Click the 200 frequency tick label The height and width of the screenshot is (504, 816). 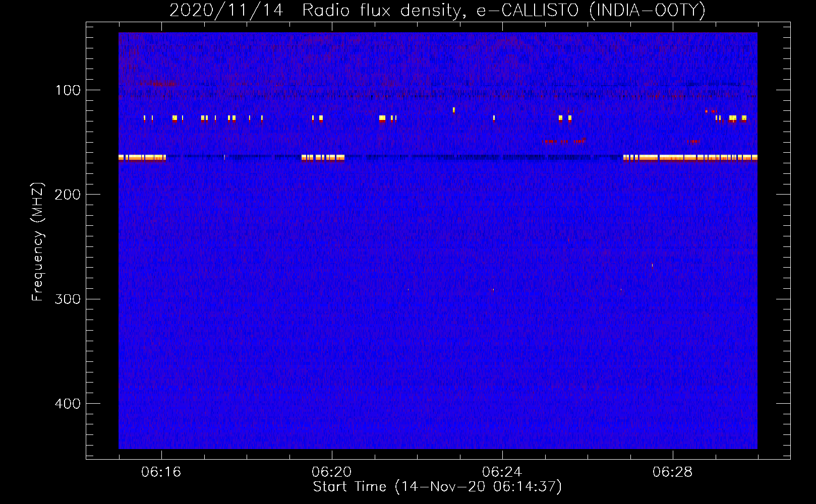pos(68,195)
